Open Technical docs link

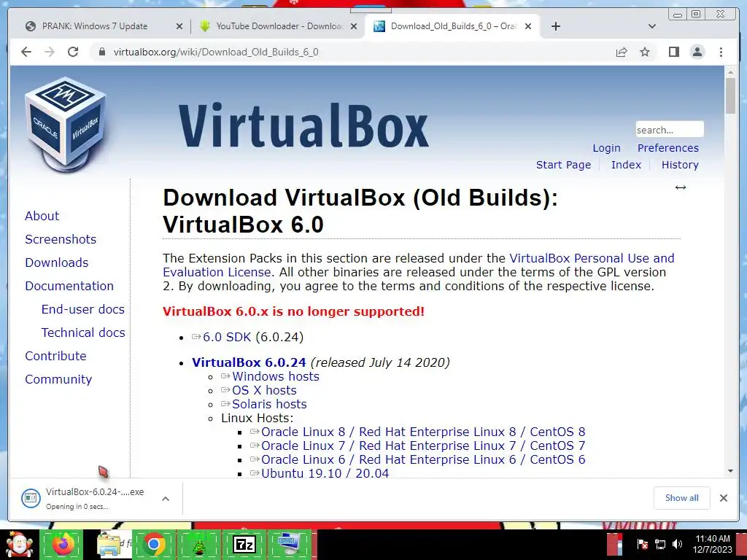tap(83, 332)
